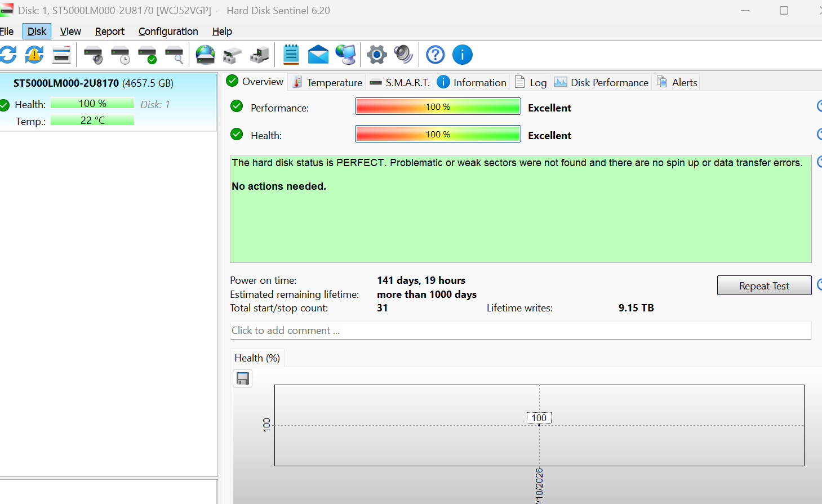Click the Repeat Test button
Viewport: 822px width, 504px height.
click(764, 286)
